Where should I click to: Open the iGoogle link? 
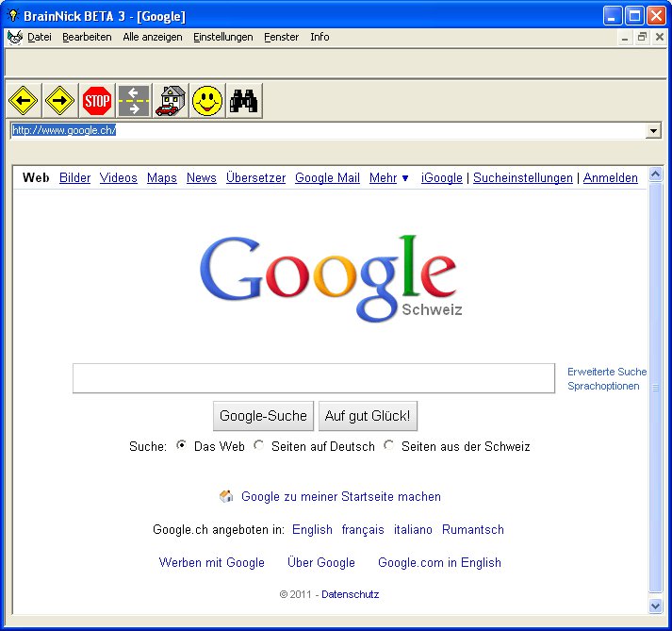point(442,177)
